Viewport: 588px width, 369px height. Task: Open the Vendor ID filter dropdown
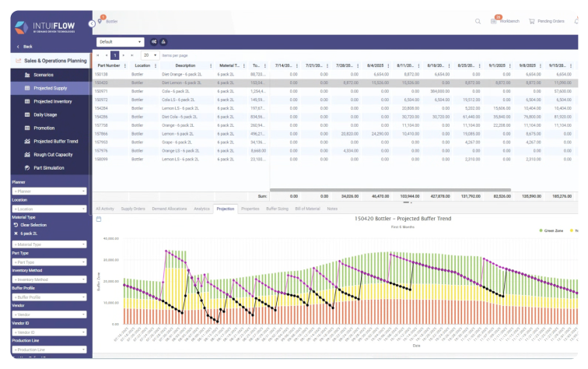[x=49, y=332]
